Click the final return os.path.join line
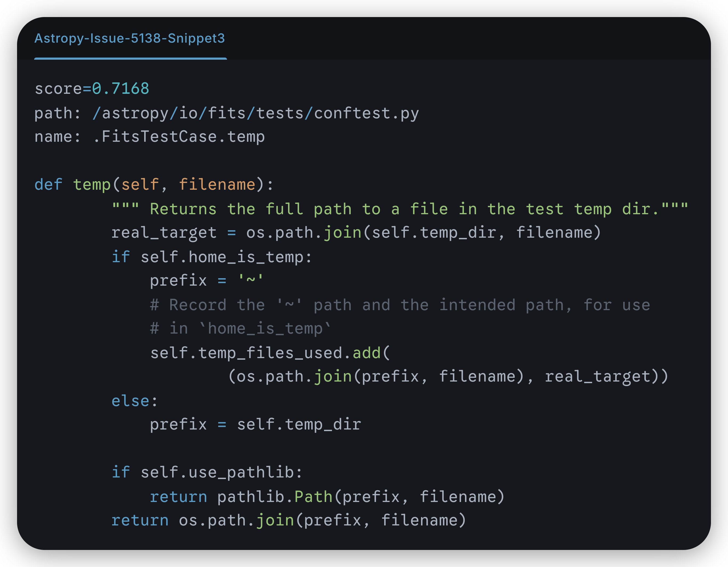The image size is (728, 567). click(x=288, y=520)
